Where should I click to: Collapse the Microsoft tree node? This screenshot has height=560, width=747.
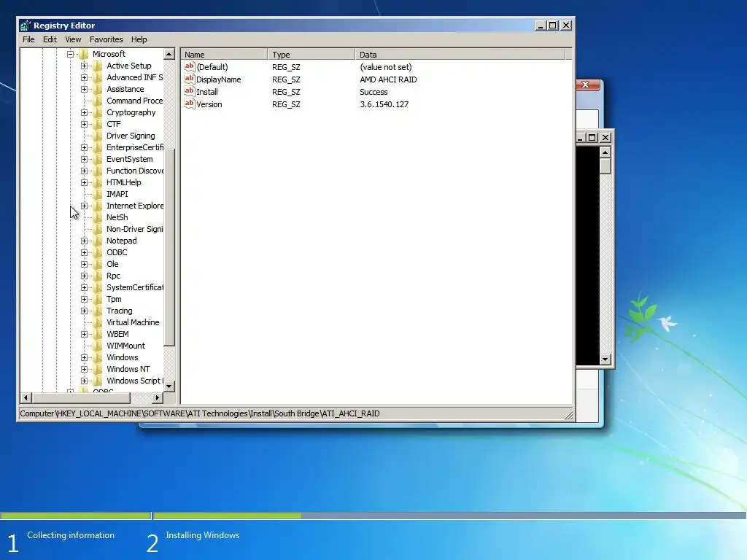(71, 54)
